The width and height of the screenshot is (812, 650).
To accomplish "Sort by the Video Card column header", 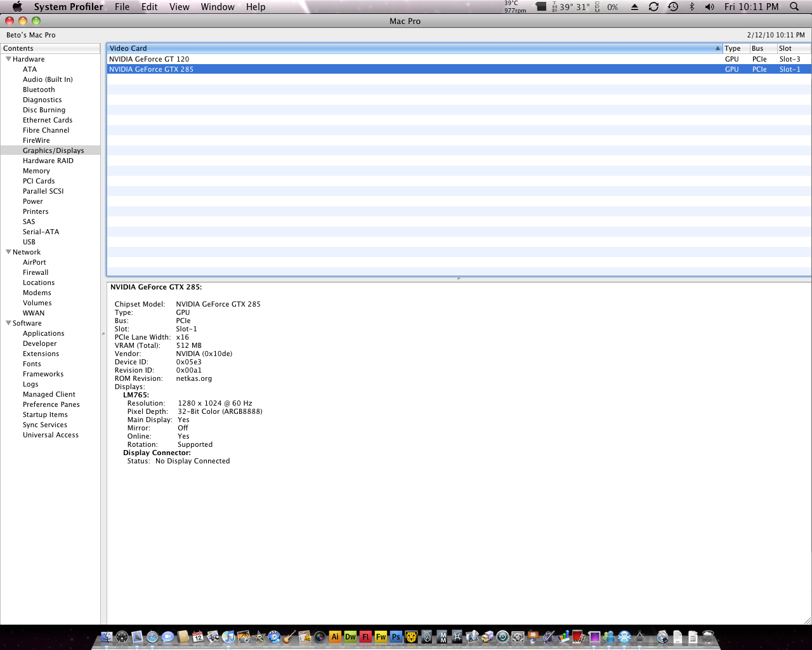I will (x=415, y=48).
